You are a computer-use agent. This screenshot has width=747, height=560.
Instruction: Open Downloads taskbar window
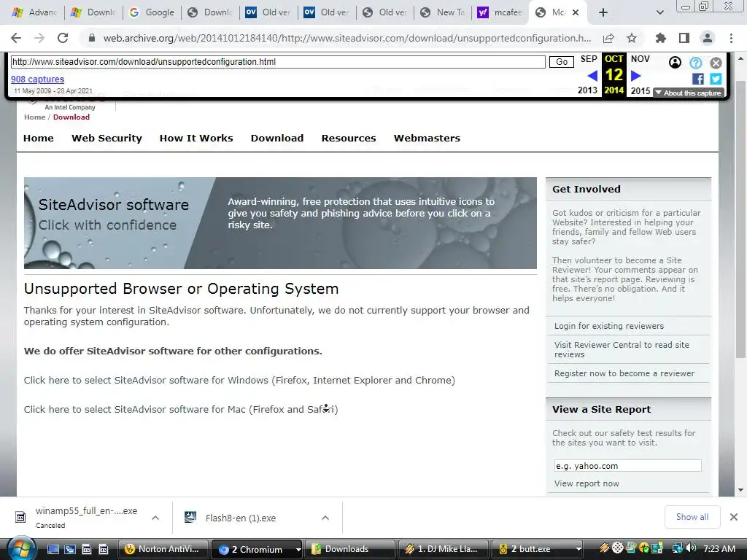pos(350,549)
